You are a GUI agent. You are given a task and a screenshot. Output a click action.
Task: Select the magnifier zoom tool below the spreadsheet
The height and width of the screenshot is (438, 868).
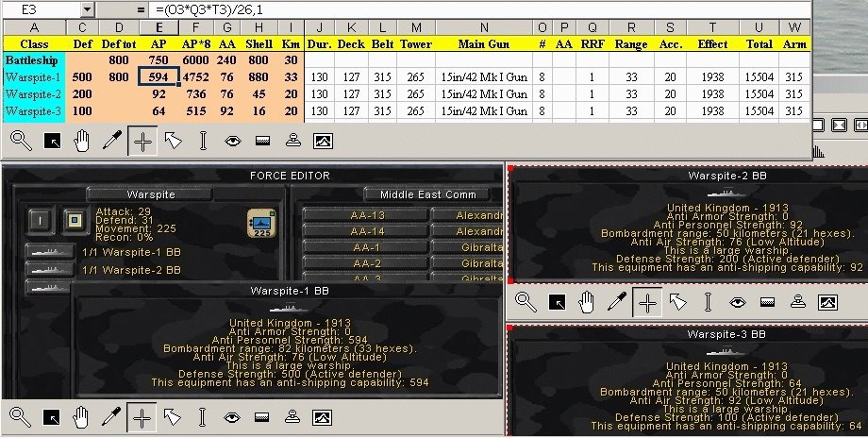(21, 141)
